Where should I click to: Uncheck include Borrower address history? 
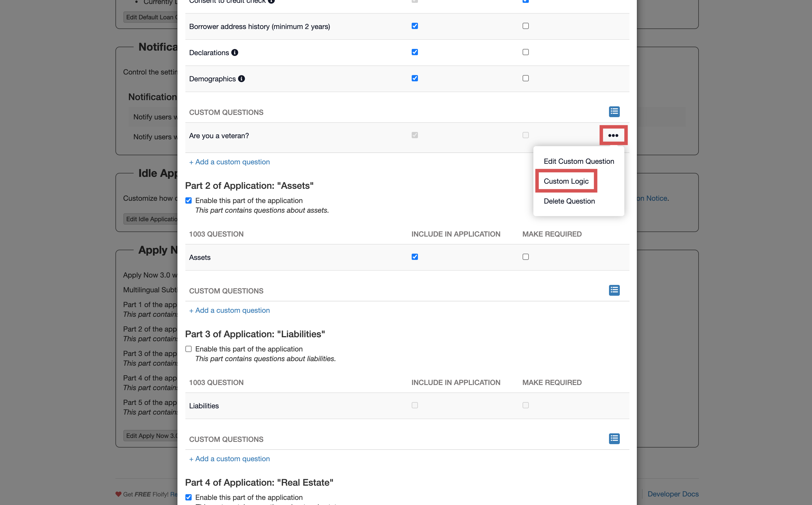pyautogui.click(x=415, y=26)
